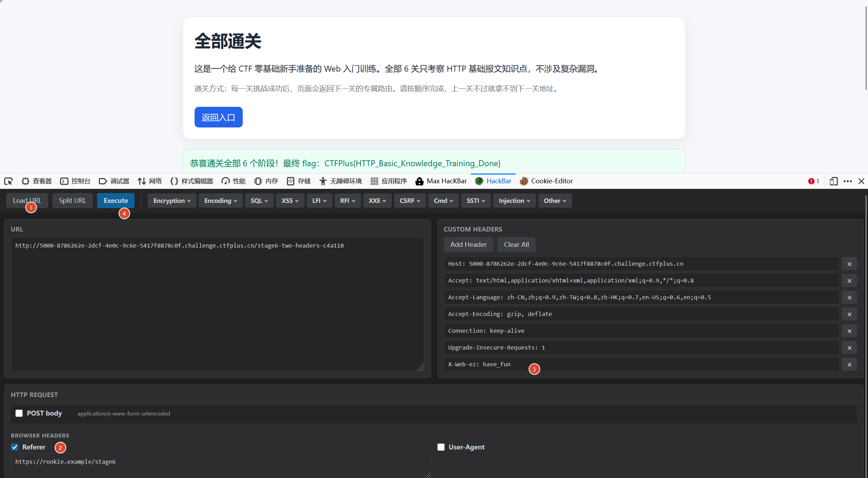The width and height of the screenshot is (868, 478).
Task: Remove the X-Web-ez header row
Action: click(849, 365)
